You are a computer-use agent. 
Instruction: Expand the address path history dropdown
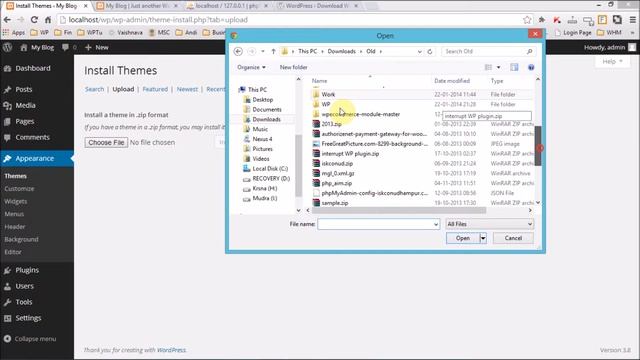pos(420,51)
